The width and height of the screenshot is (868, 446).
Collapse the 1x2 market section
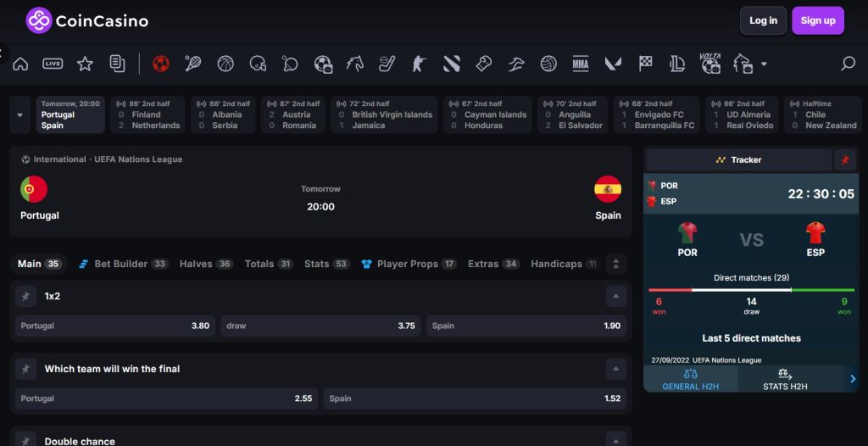pos(616,297)
